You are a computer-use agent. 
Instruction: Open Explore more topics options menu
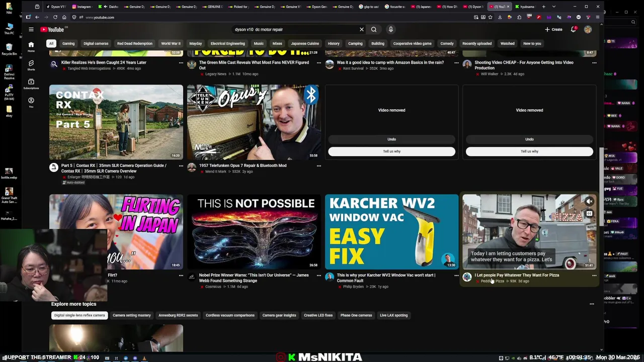tap(592, 304)
